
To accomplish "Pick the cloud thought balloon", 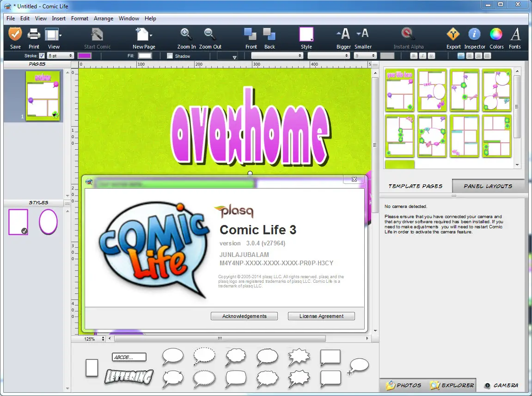I will pyautogui.click(x=235, y=357).
